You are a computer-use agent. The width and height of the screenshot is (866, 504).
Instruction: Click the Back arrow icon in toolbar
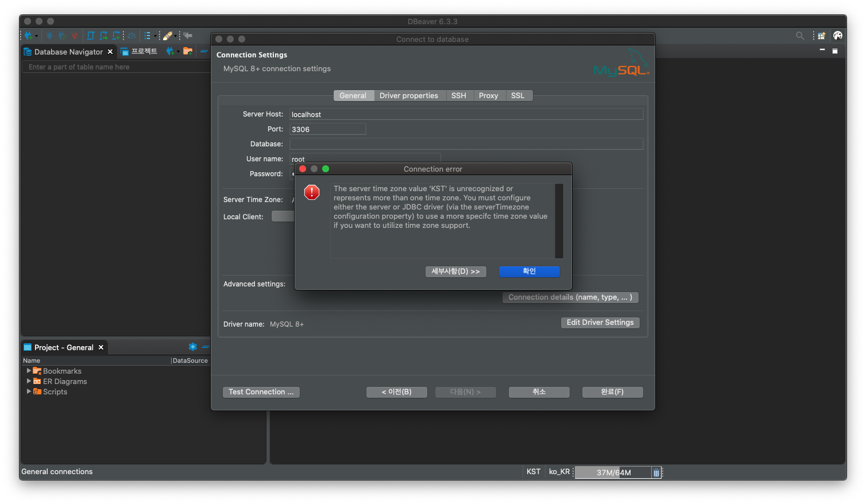[188, 36]
